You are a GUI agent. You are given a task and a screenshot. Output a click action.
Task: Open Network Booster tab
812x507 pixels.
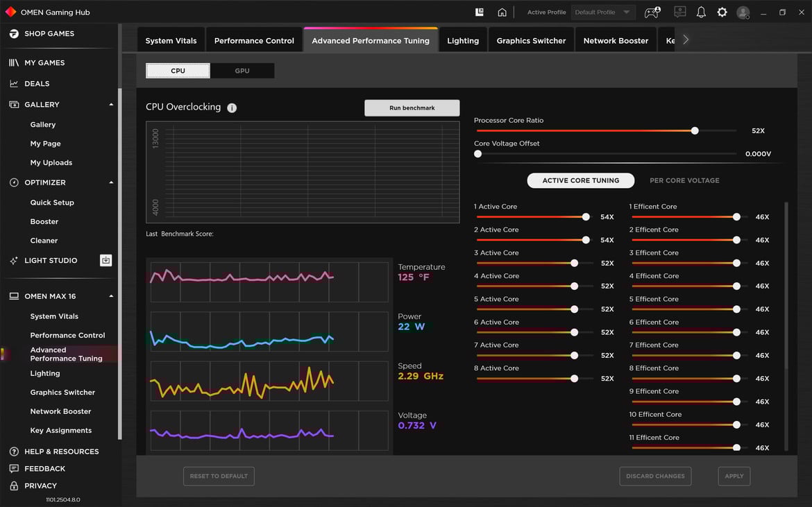tap(616, 40)
